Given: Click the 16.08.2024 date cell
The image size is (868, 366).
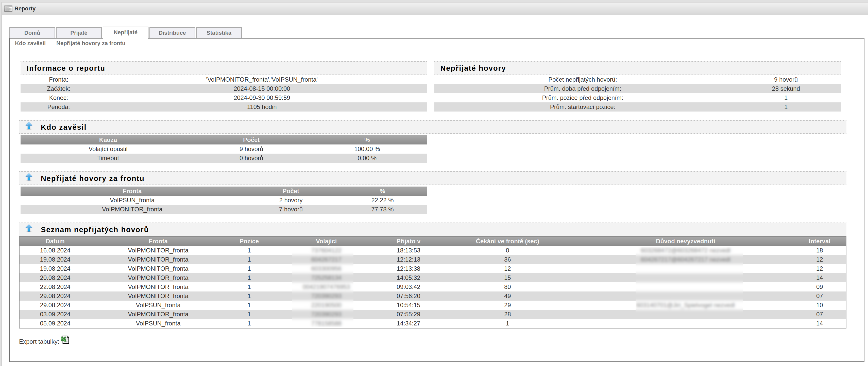Looking at the screenshot, I should (x=55, y=250).
